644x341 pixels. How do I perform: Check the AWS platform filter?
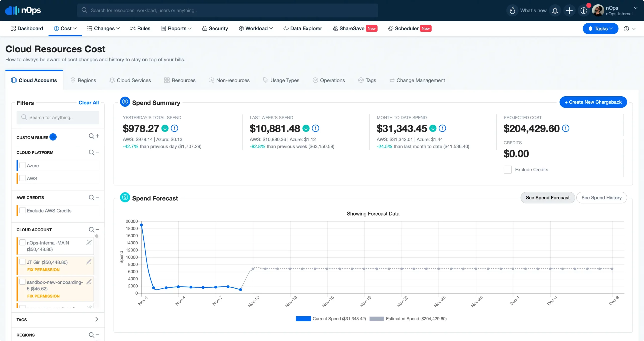click(x=22, y=178)
